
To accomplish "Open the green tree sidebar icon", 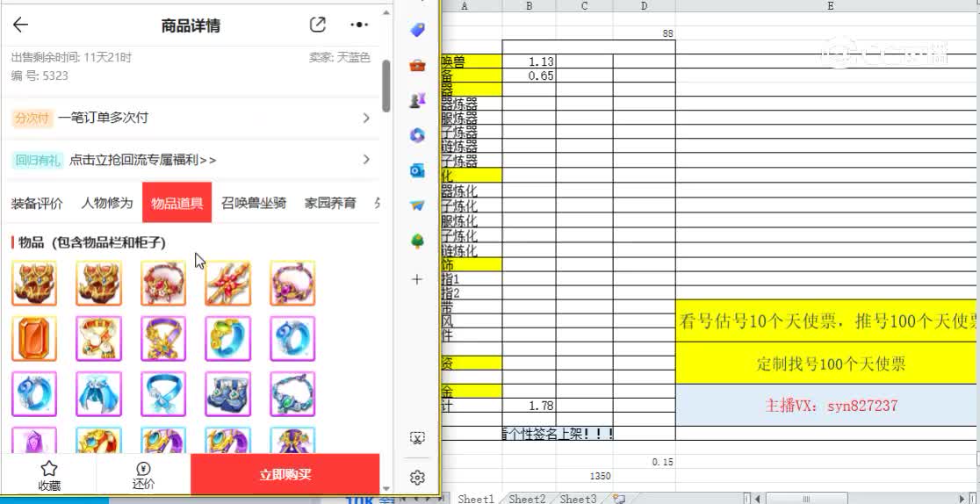I will [417, 241].
